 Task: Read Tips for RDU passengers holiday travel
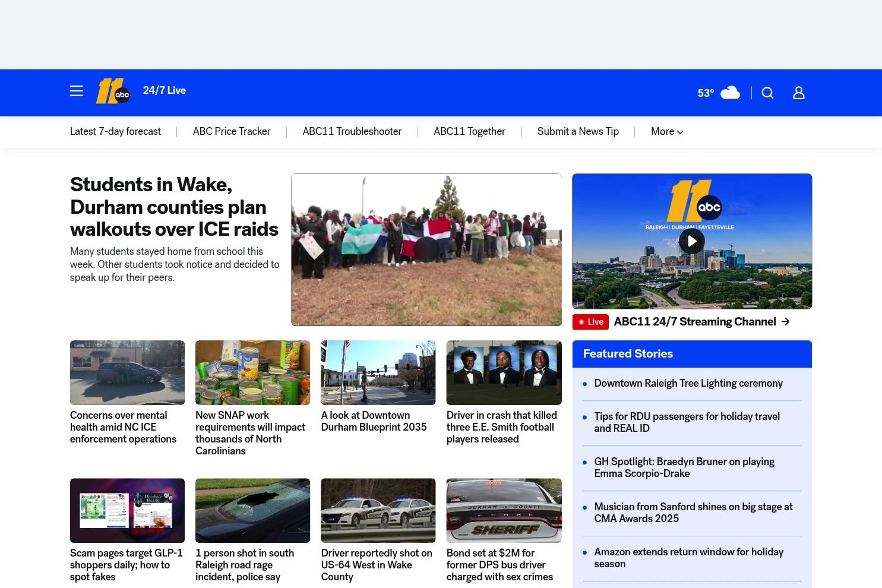pyautogui.click(x=687, y=422)
